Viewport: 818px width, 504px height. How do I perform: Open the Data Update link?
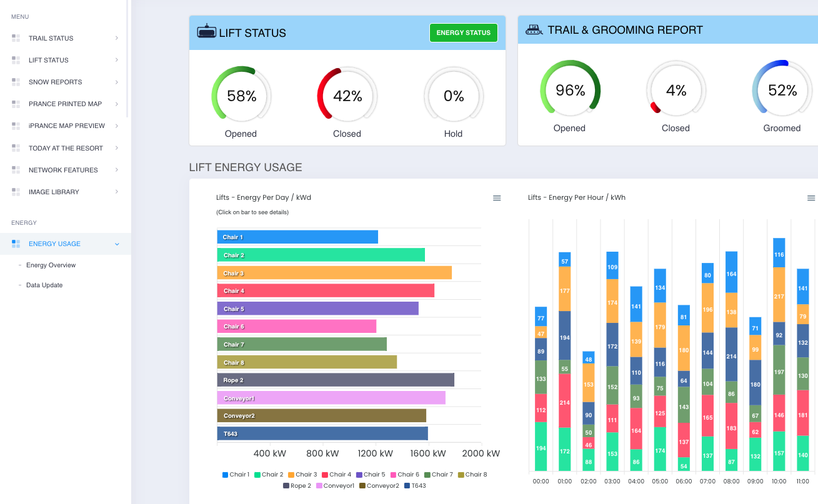(x=44, y=285)
